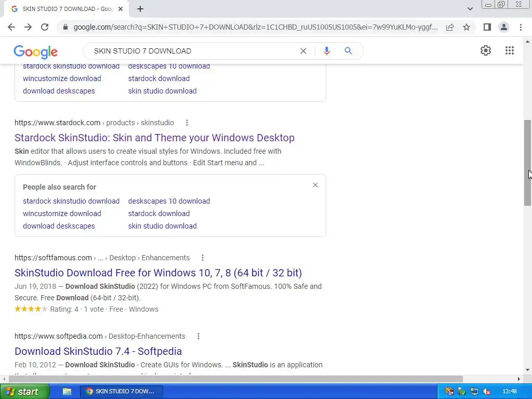Click the vertical scrollbar up arrow
The height and width of the screenshot is (399, 532).
527,42
